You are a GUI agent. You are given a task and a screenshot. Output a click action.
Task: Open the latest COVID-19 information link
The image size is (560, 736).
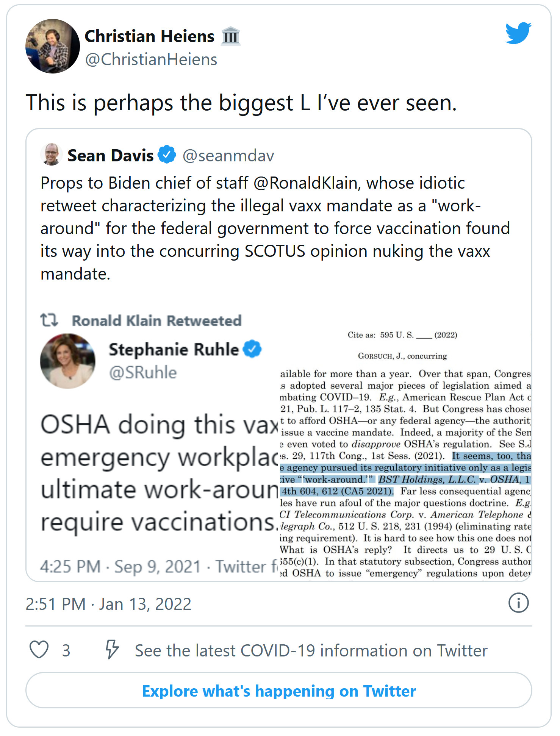pos(311,651)
